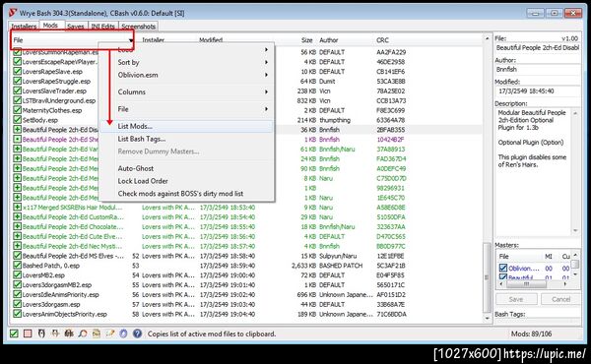Click fourth launcher icon in bottom toolbar
This screenshot has height=364, width=591.
[x=55, y=334]
